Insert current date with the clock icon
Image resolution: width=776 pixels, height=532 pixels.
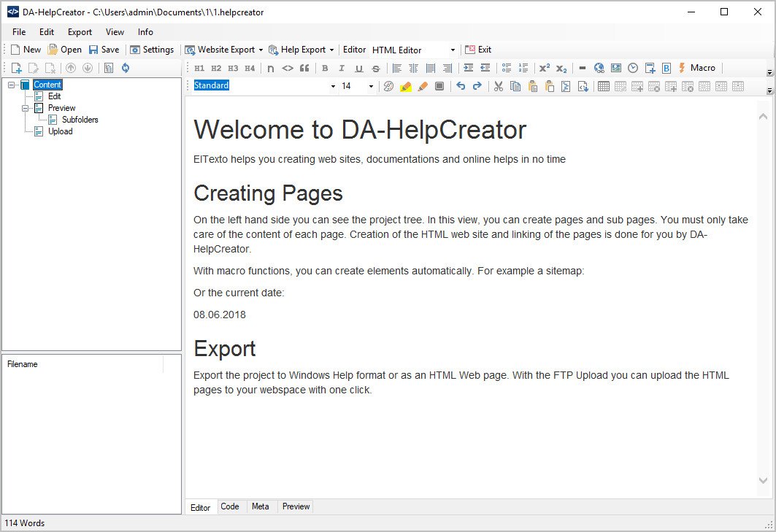[x=633, y=69]
